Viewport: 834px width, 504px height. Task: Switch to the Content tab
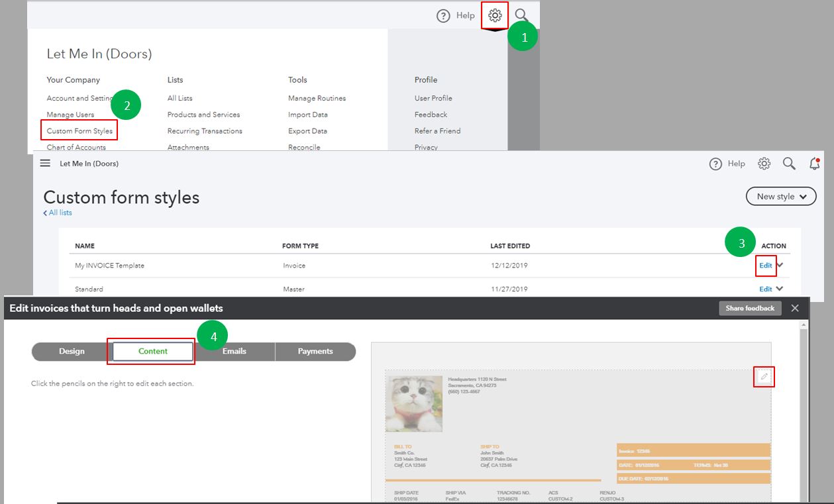[x=152, y=351]
